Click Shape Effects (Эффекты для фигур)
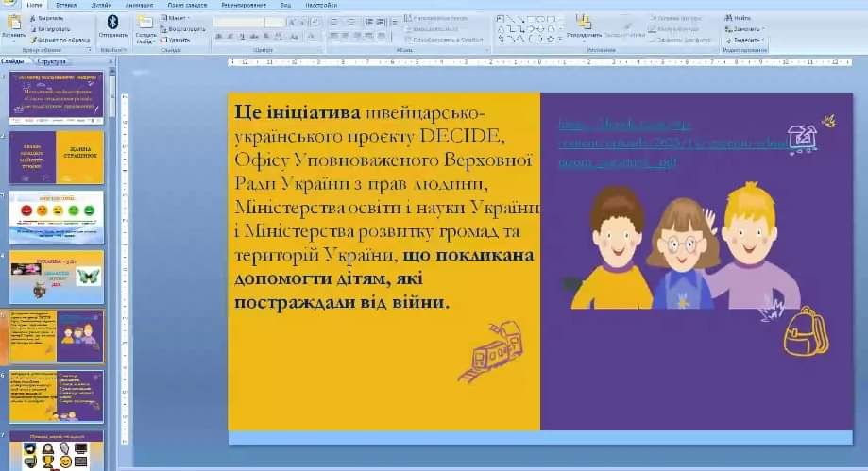The height and width of the screenshot is (471, 868). pyautogui.click(x=680, y=40)
